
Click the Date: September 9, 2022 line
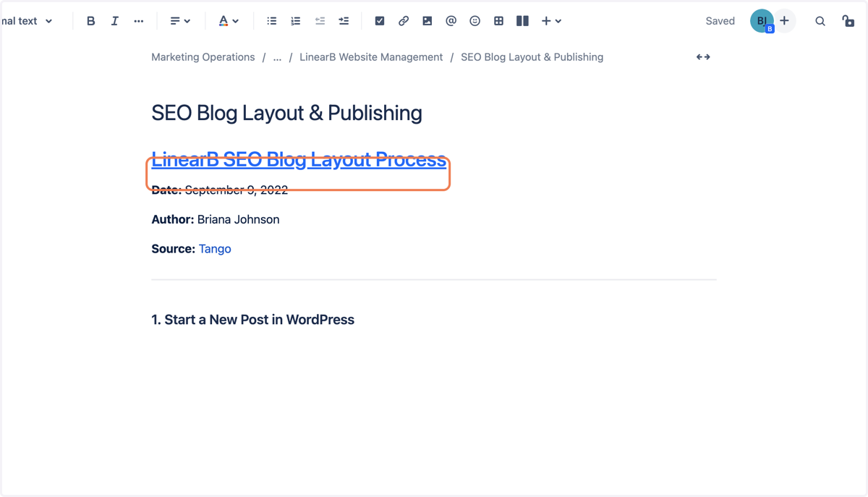point(220,190)
